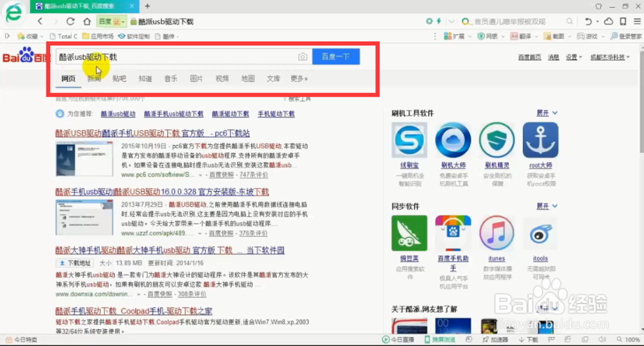Open the cloud sync icon
644x346 pixels.
(x=609, y=21)
